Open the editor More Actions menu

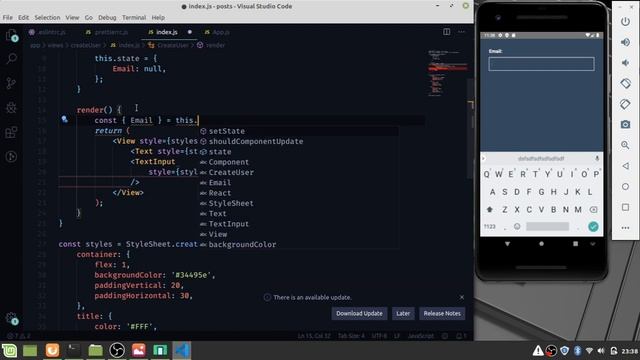pyautogui.click(x=461, y=32)
